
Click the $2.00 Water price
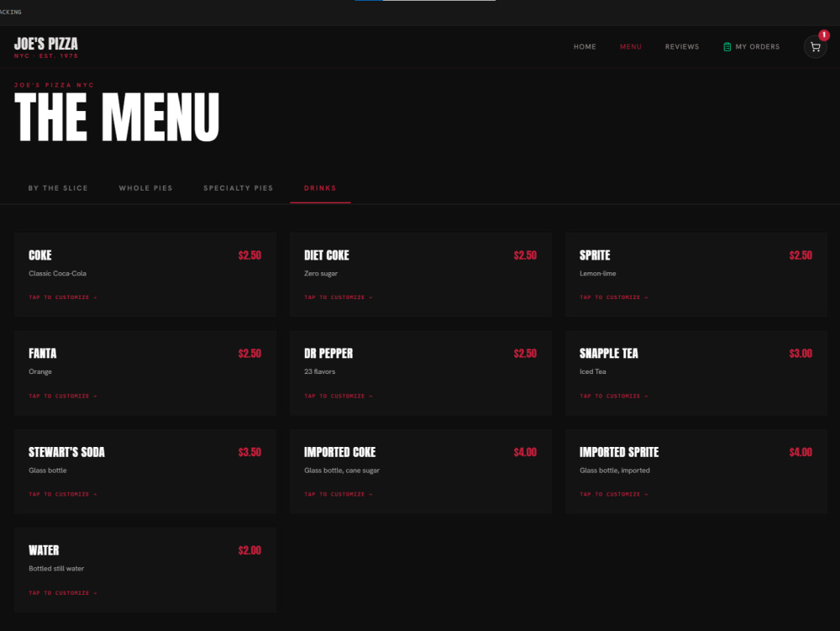click(x=249, y=550)
